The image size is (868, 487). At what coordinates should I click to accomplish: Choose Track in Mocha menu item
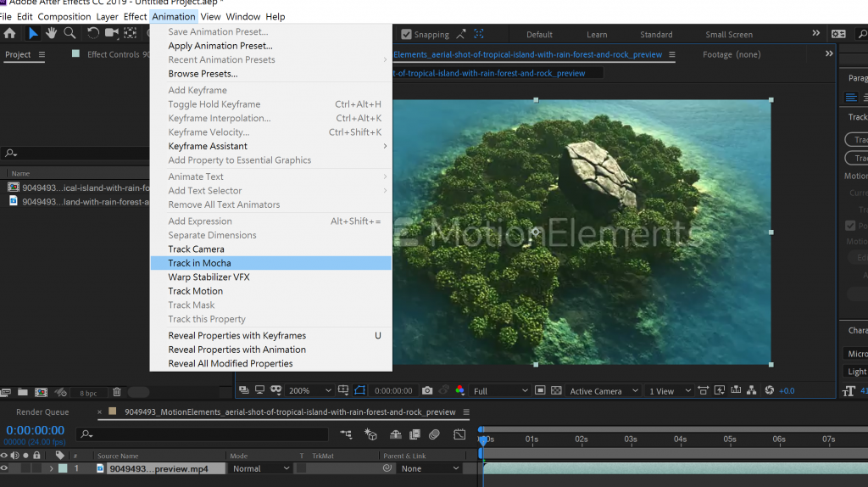coord(199,263)
